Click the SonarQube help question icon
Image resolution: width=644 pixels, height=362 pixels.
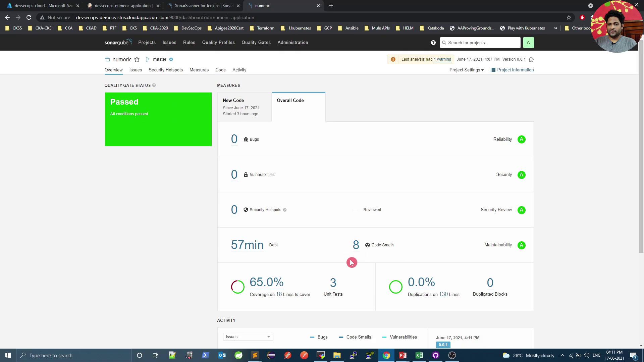coord(433,43)
